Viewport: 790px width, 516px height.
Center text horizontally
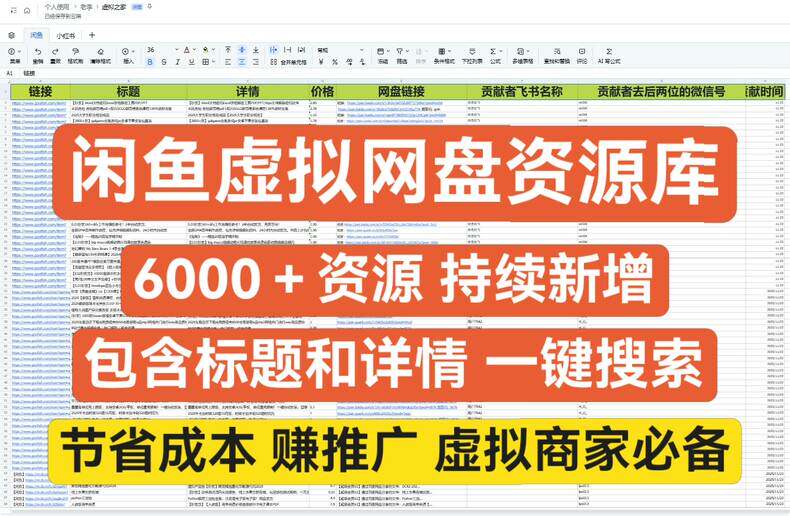coord(242,61)
